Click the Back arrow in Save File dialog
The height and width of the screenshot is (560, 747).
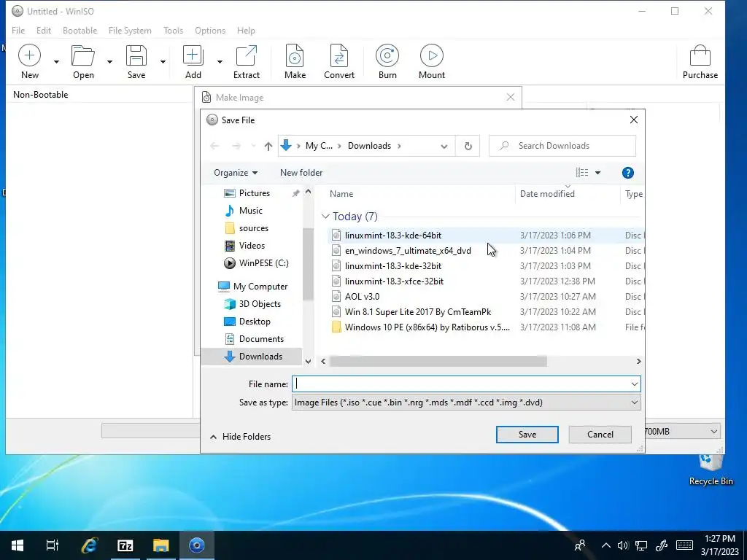(x=214, y=146)
